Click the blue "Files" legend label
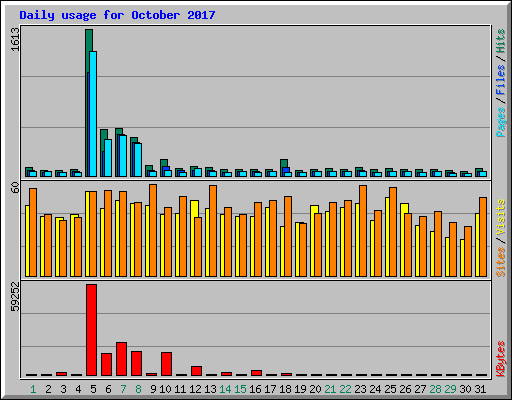Image resolution: width=512 pixels, height=400 pixels. coord(501,80)
